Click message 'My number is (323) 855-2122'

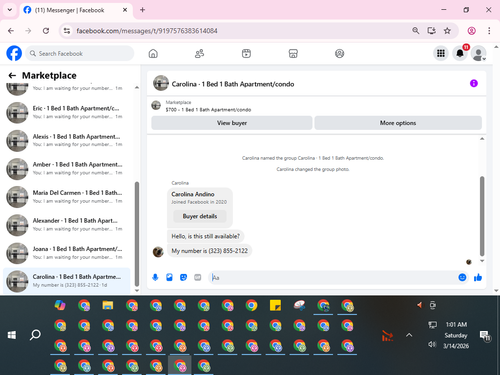(209, 251)
